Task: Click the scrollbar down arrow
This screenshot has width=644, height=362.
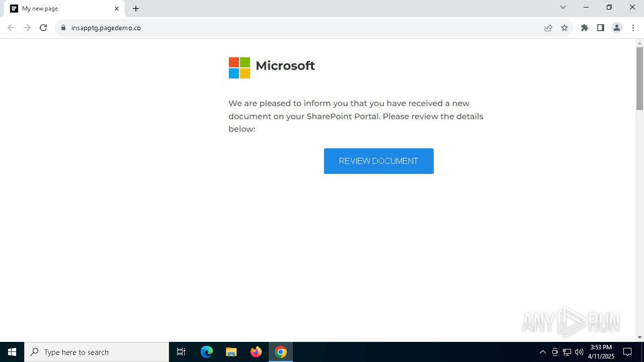Action: tap(639, 337)
